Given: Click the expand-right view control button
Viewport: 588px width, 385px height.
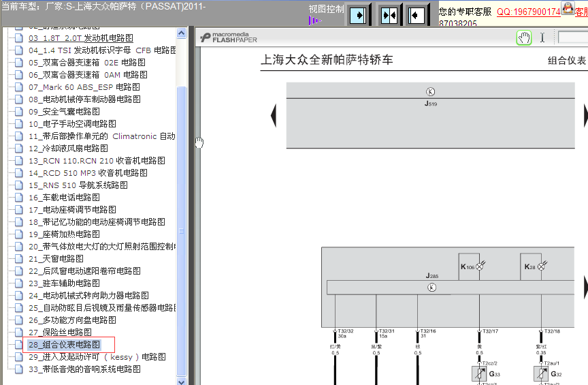Looking at the screenshot, I should (x=358, y=16).
